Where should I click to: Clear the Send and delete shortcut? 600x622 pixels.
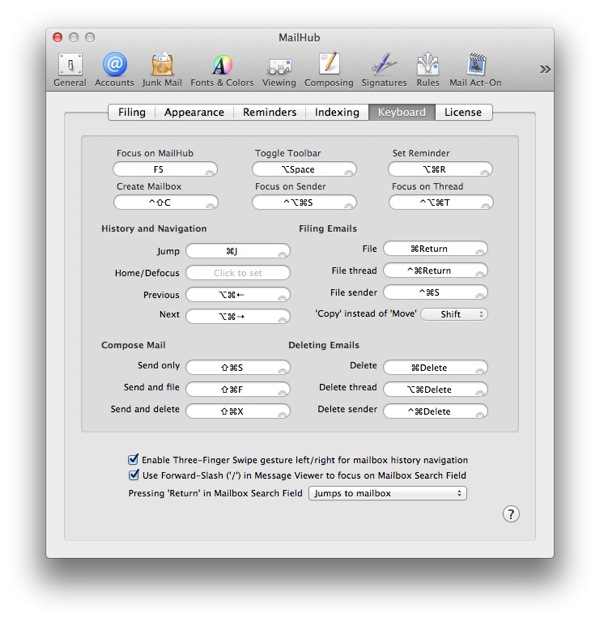click(282, 414)
